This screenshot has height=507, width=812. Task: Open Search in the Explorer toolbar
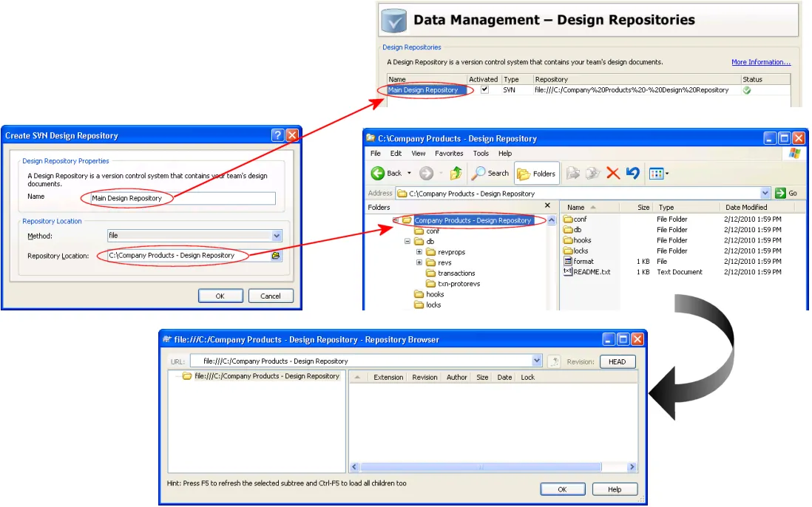[490, 173]
